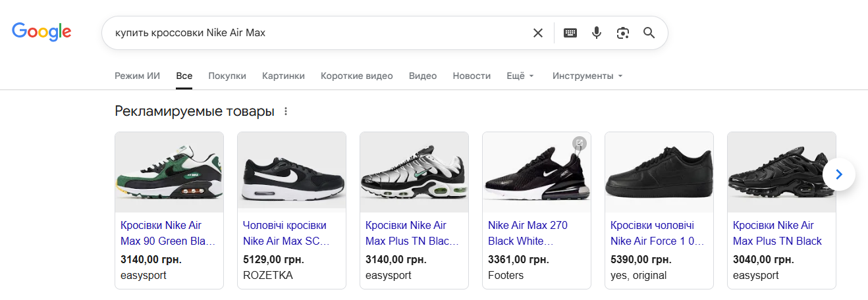Click the 5129,00 грн. price
Screen dimensions: 868x300
click(273, 259)
